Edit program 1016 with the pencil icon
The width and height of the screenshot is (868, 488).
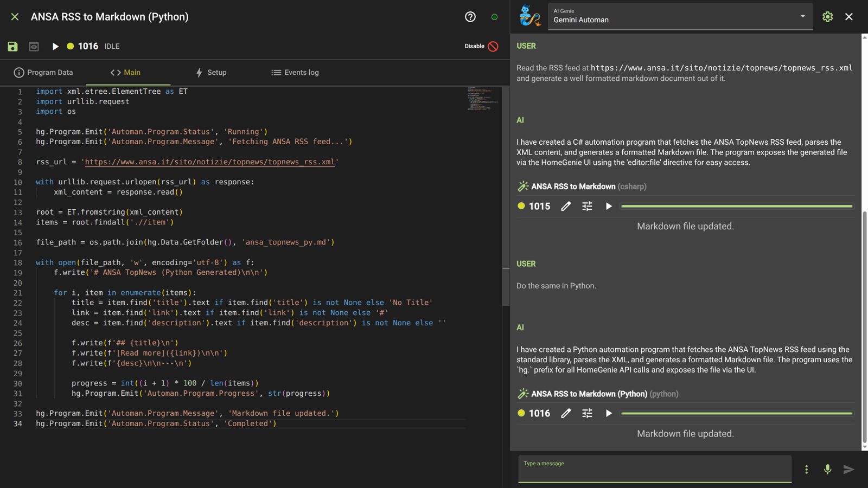tap(566, 413)
